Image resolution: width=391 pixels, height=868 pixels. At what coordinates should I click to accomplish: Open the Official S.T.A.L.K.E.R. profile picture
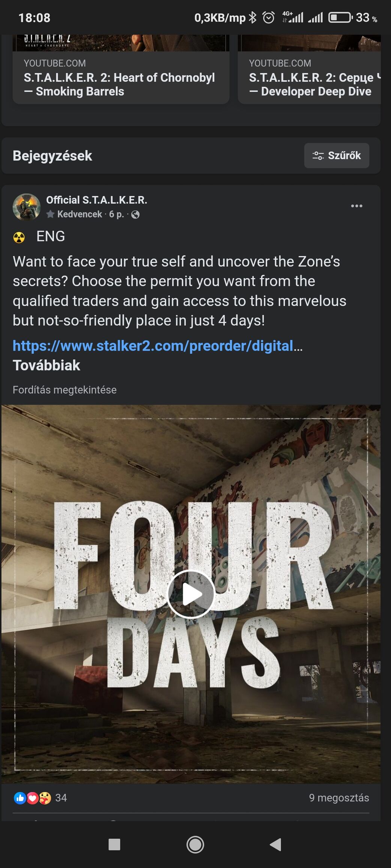tap(27, 207)
